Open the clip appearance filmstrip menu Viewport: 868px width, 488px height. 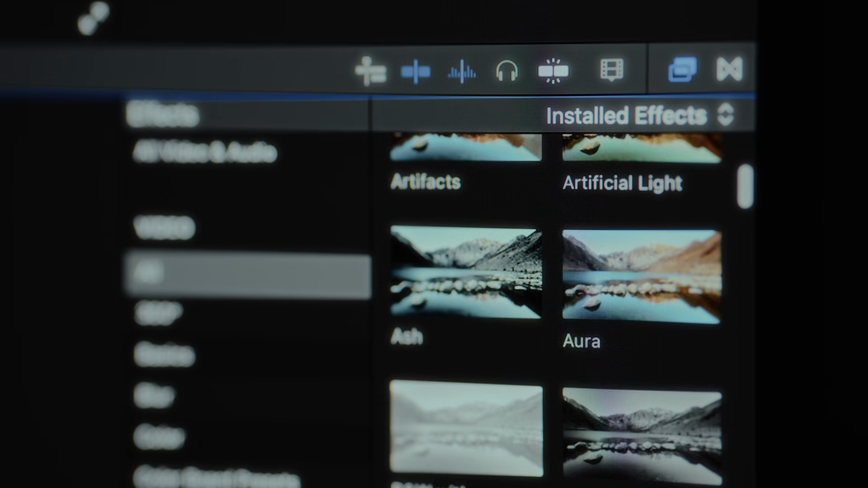coord(611,70)
